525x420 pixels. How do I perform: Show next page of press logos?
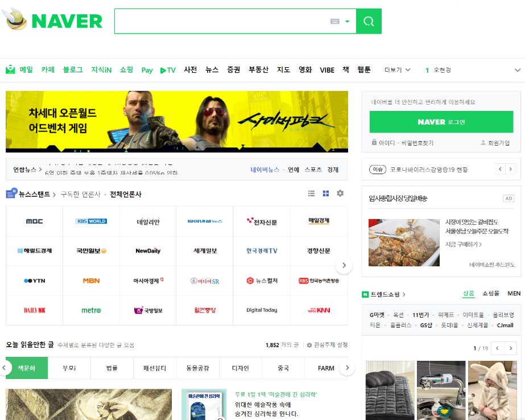[344, 265]
